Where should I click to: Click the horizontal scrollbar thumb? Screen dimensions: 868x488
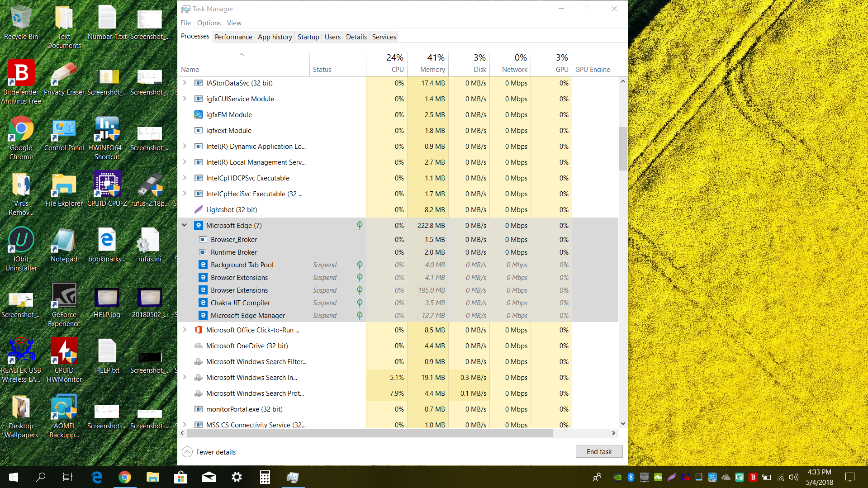point(370,433)
